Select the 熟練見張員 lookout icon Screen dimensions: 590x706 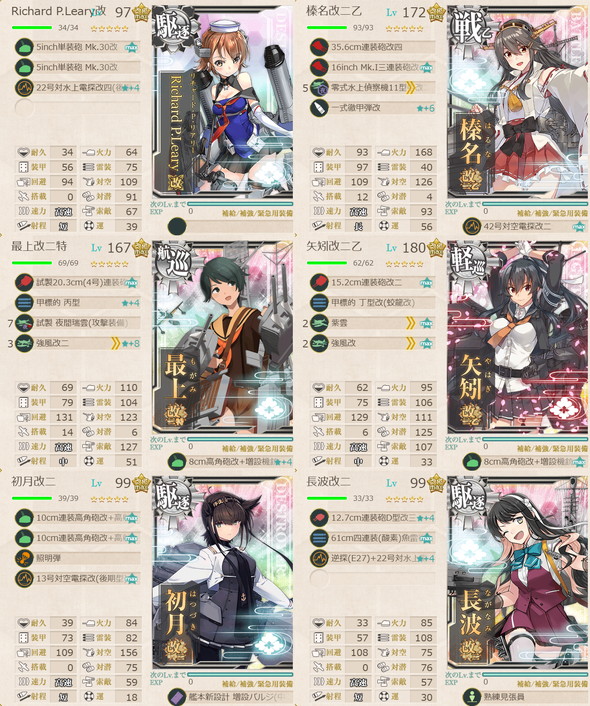(x=472, y=697)
